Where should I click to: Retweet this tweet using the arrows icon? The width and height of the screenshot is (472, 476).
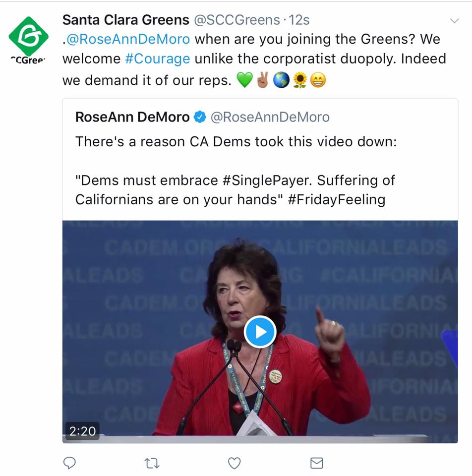(152, 463)
